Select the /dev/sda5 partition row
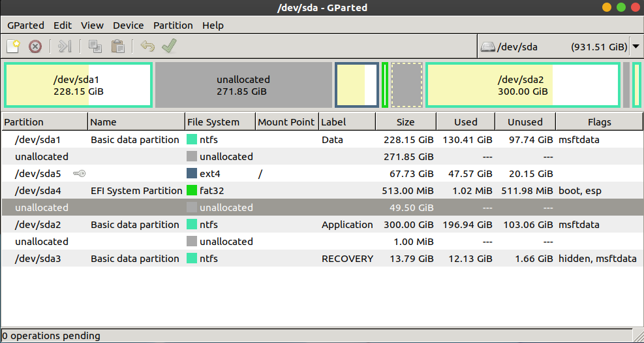The image size is (644, 343). pos(322,174)
